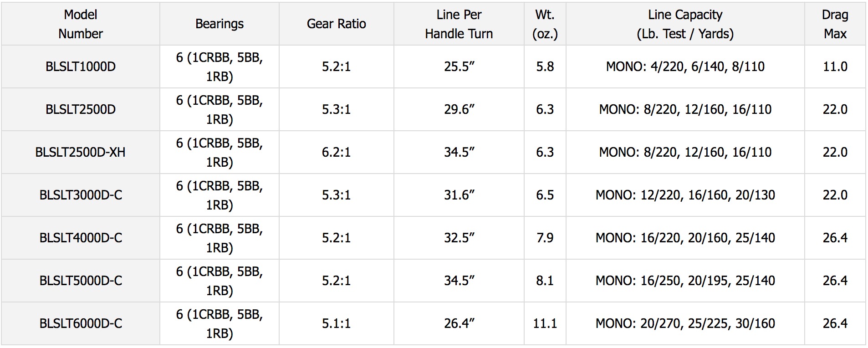The height and width of the screenshot is (348, 868).
Task: Click the Bearings column header
Action: click(x=219, y=24)
